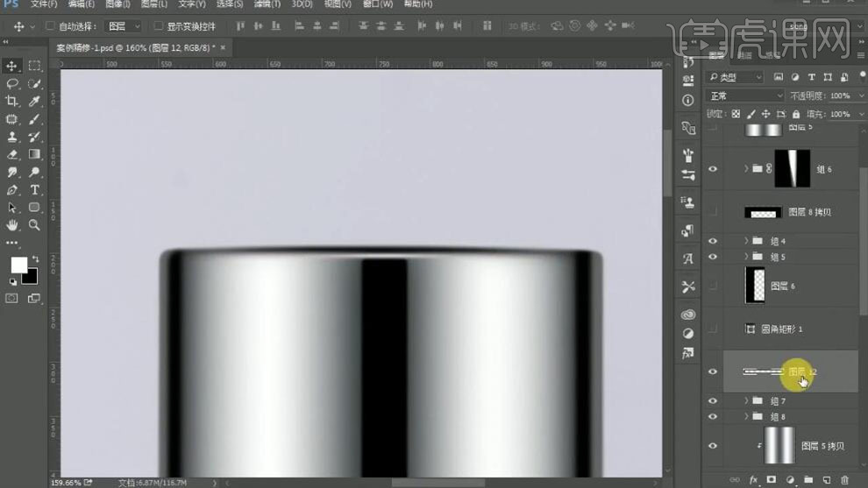
Task: Open the opacity 100% dropdown
Action: tap(861, 95)
